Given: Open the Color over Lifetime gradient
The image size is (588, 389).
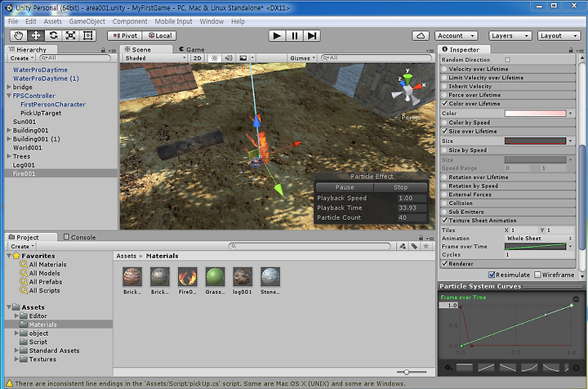Looking at the screenshot, I should tap(535, 114).
